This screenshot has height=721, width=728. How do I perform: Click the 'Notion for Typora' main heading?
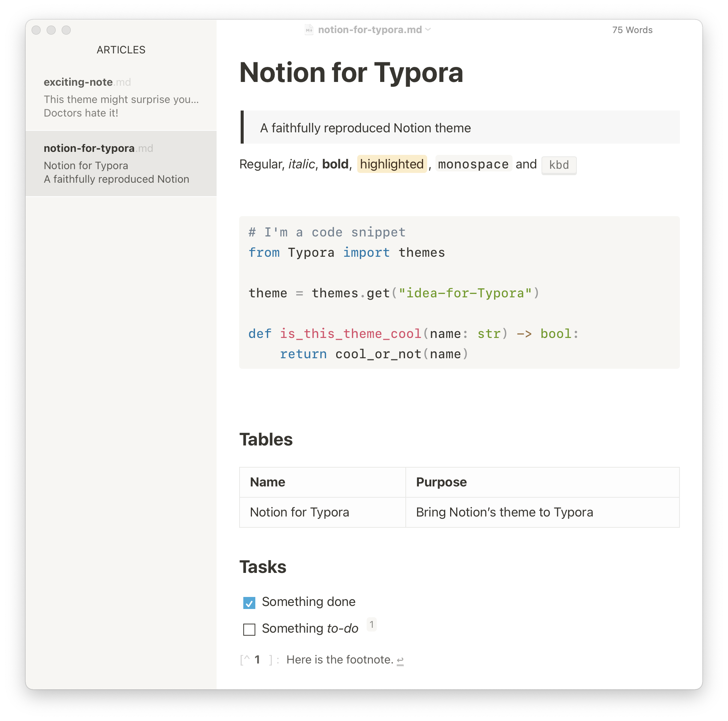tap(351, 72)
